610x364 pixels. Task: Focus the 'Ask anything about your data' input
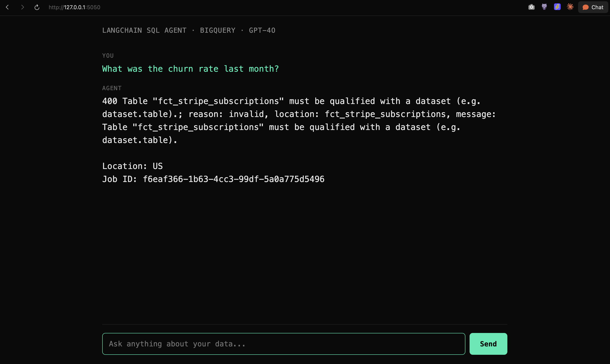284,344
